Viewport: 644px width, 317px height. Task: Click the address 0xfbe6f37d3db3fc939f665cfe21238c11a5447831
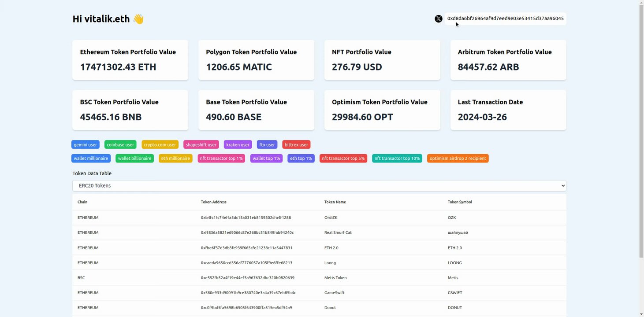point(247,248)
